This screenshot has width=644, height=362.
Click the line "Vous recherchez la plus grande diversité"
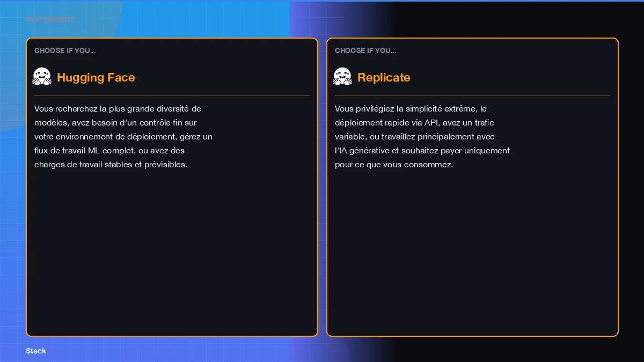click(118, 109)
